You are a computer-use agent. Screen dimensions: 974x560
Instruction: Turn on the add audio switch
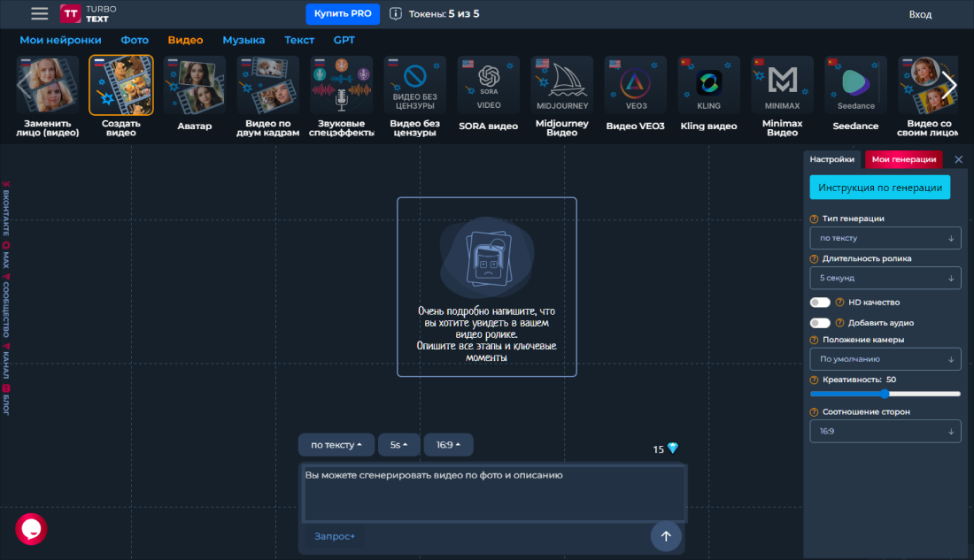point(820,323)
